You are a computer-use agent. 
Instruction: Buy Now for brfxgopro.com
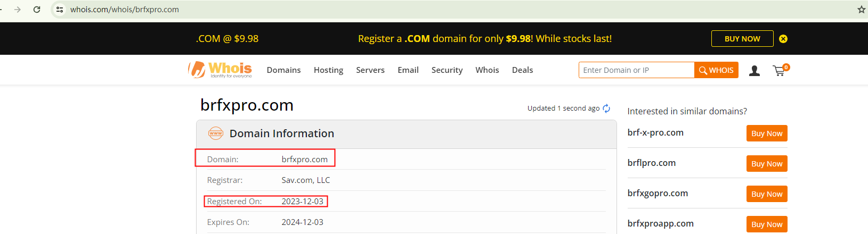click(x=766, y=194)
